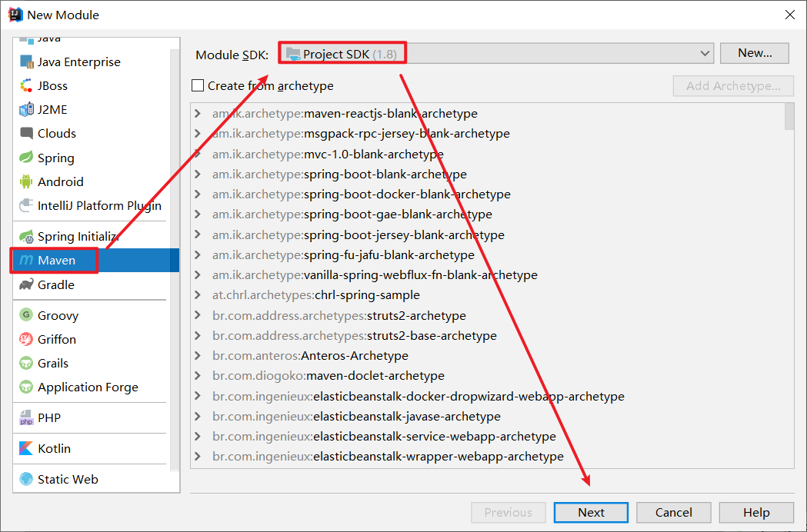The image size is (807, 532).
Task: Click the Spring leaf icon
Action: click(x=27, y=158)
